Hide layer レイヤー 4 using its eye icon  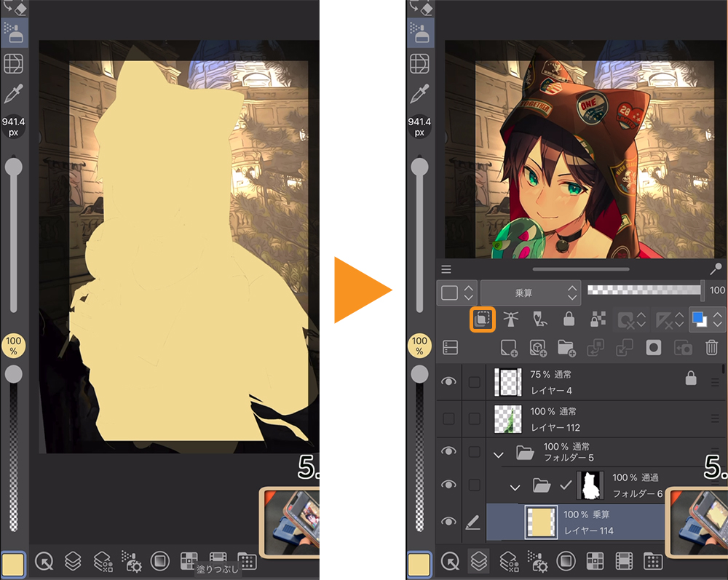coord(448,381)
